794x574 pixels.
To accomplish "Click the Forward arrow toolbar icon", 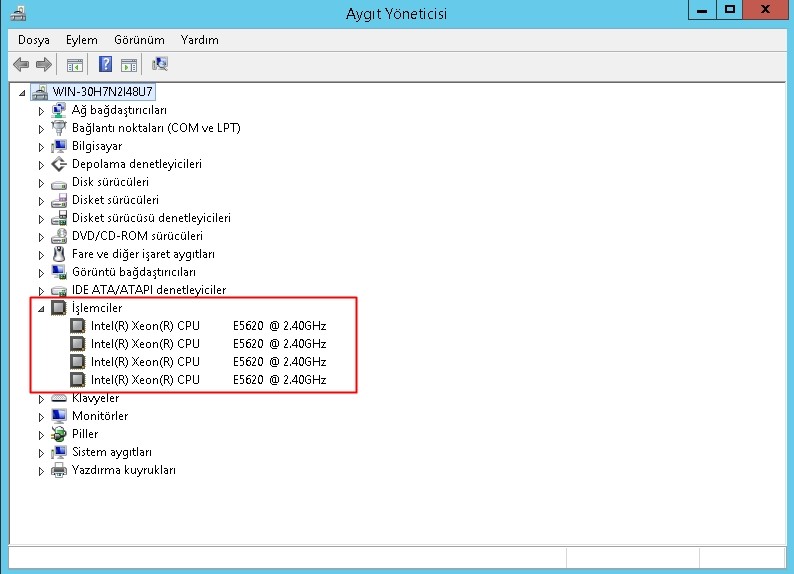I will [x=44, y=64].
